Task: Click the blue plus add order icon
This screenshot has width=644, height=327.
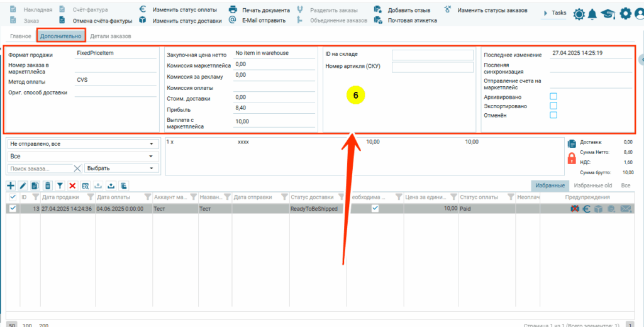Action: [x=11, y=186]
